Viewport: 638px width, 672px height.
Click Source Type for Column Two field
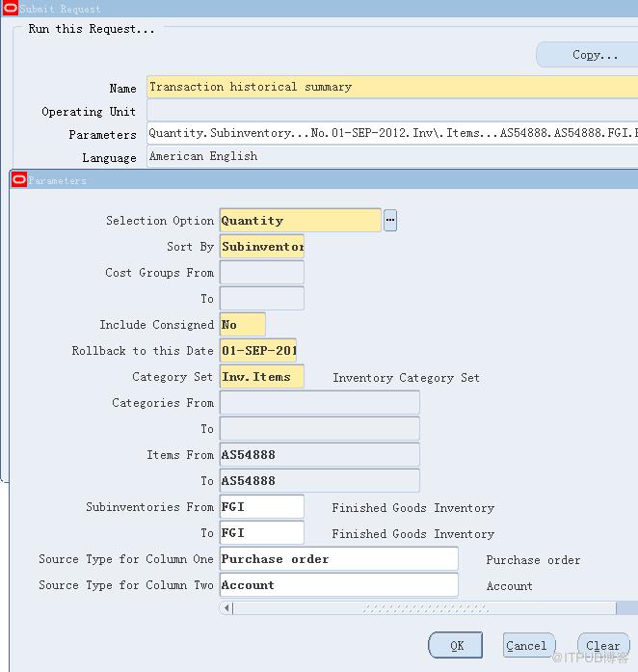click(338, 585)
